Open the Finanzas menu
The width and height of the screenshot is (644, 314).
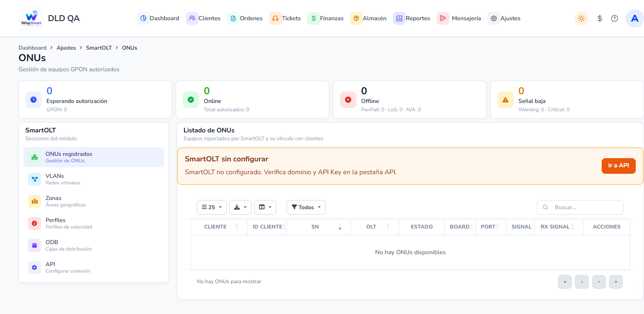click(x=326, y=18)
